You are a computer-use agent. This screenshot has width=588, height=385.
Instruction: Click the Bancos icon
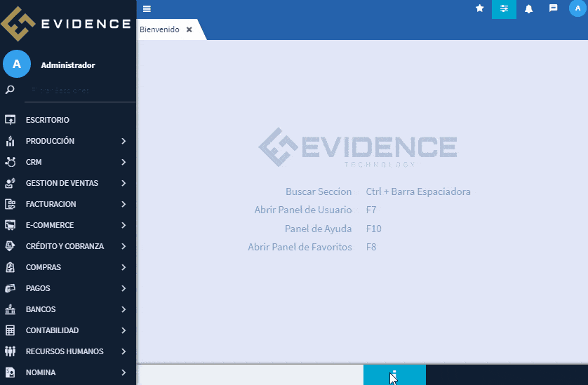[10, 309]
